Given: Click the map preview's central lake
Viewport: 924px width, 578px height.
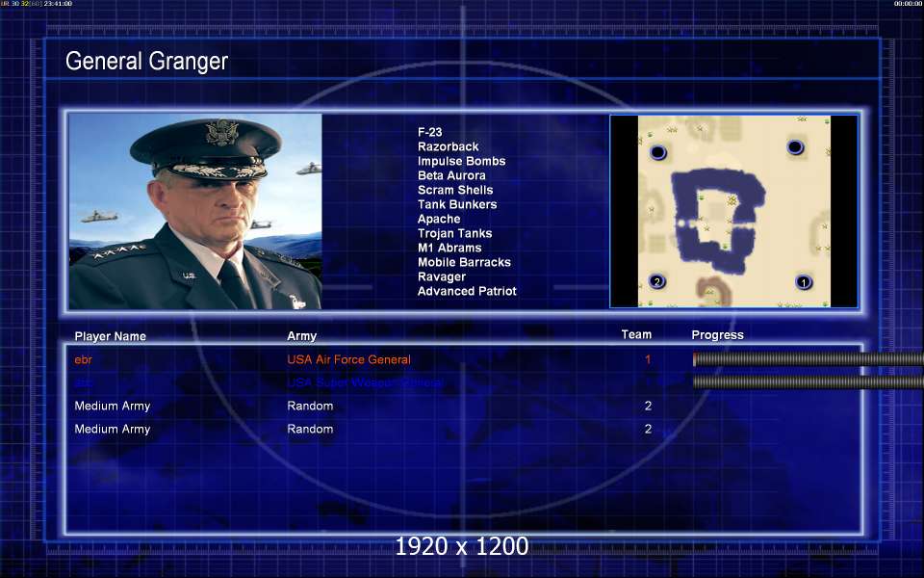Looking at the screenshot, I should pyautogui.click(x=716, y=222).
